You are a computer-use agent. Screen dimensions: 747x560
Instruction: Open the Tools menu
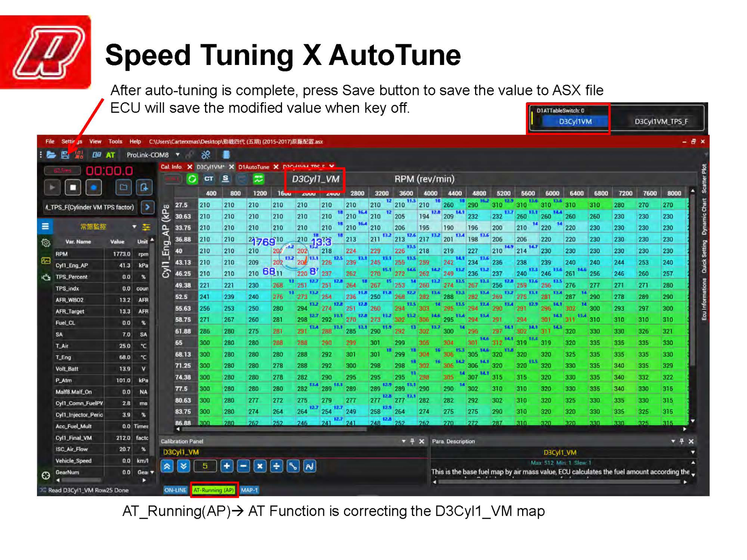coord(115,142)
